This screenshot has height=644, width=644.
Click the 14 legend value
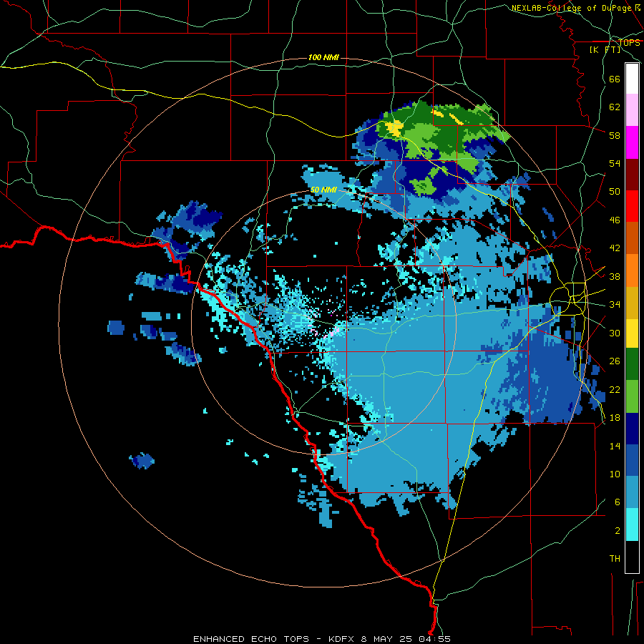[x=615, y=446]
